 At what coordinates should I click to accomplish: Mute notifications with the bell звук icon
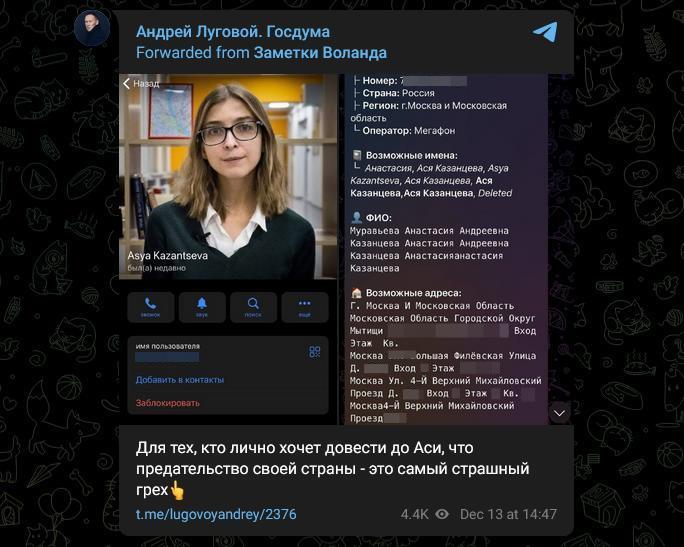(x=202, y=307)
